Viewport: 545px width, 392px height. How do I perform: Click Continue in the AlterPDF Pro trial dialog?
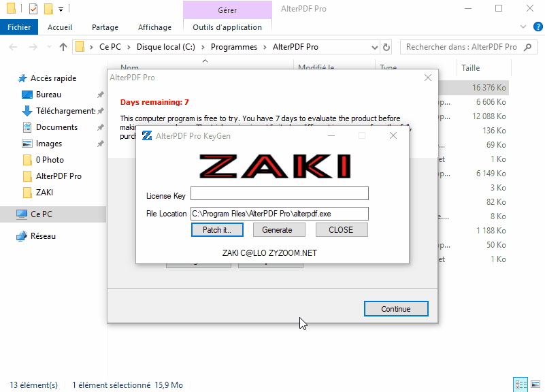(396, 308)
